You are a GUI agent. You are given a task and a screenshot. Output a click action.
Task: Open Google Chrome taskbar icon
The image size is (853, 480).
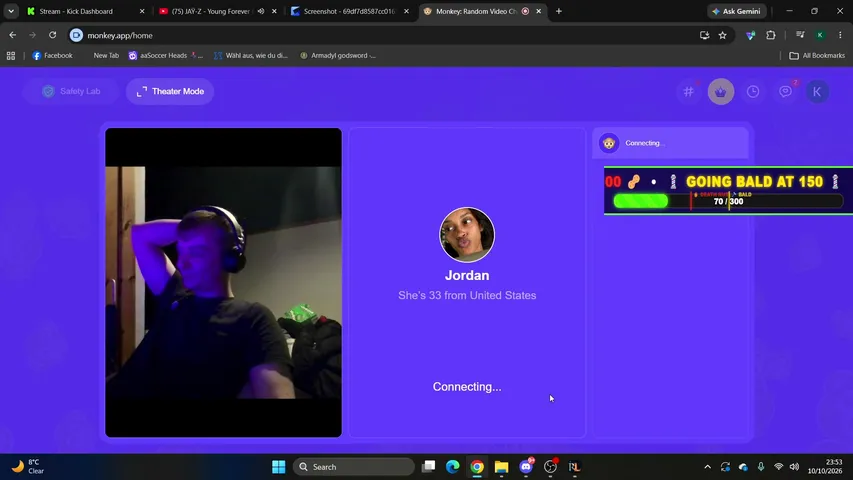477,467
